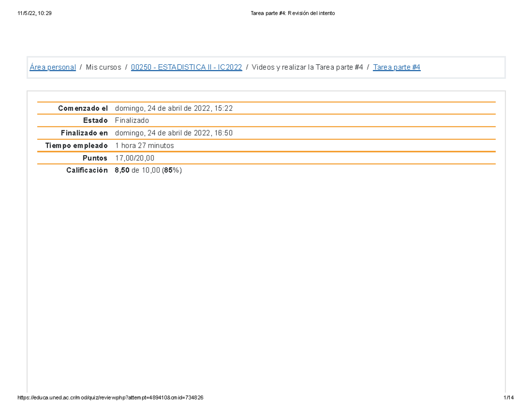Select the Mis cursos breadcrumb item
Viewport: 532px width, 411px height.
point(103,67)
